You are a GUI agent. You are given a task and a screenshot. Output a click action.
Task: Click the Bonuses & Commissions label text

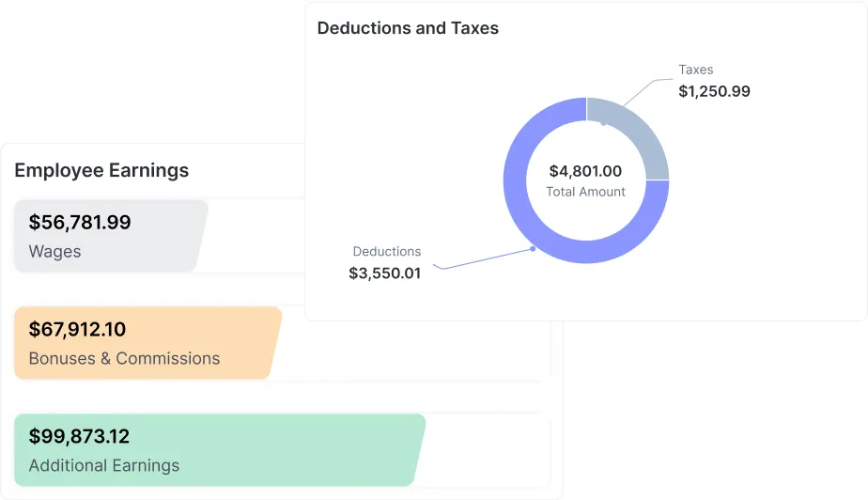click(x=124, y=358)
